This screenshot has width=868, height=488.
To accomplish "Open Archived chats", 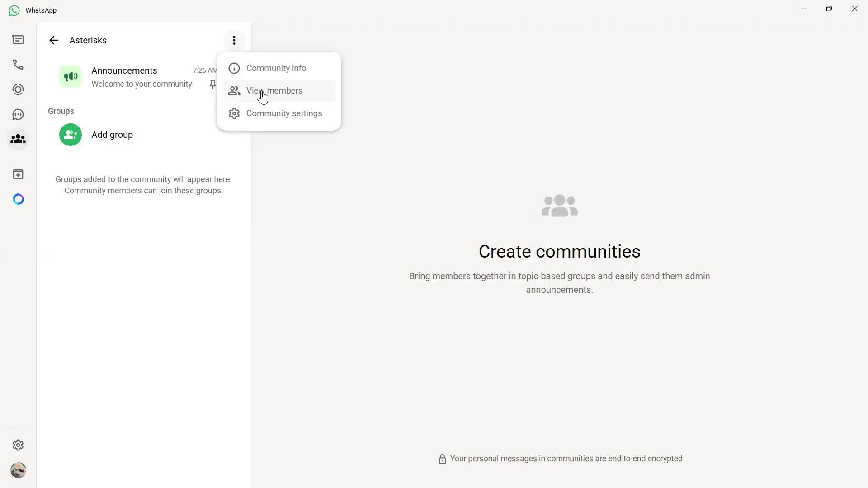I will 18,174.
